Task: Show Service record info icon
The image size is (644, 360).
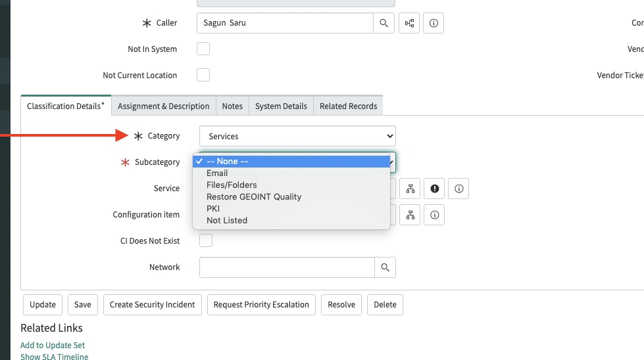Action: [459, 189]
